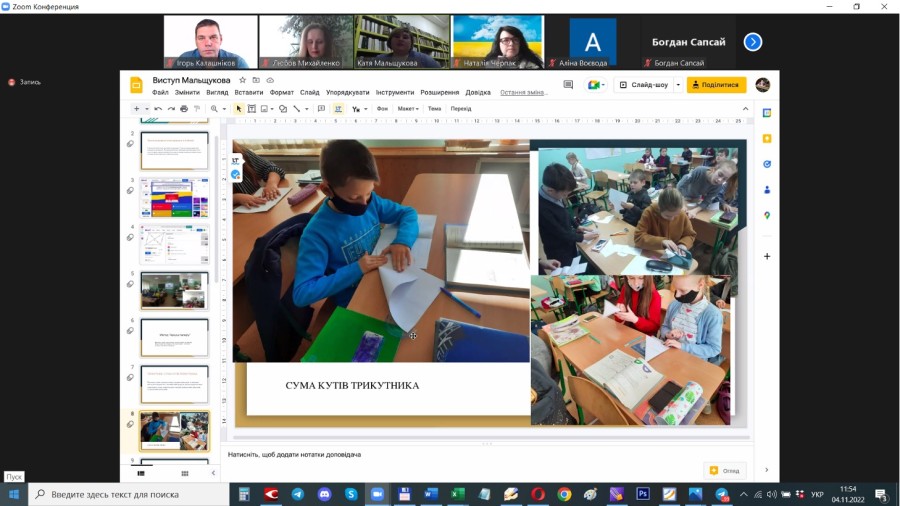Open the Тема theme button

click(x=435, y=108)
